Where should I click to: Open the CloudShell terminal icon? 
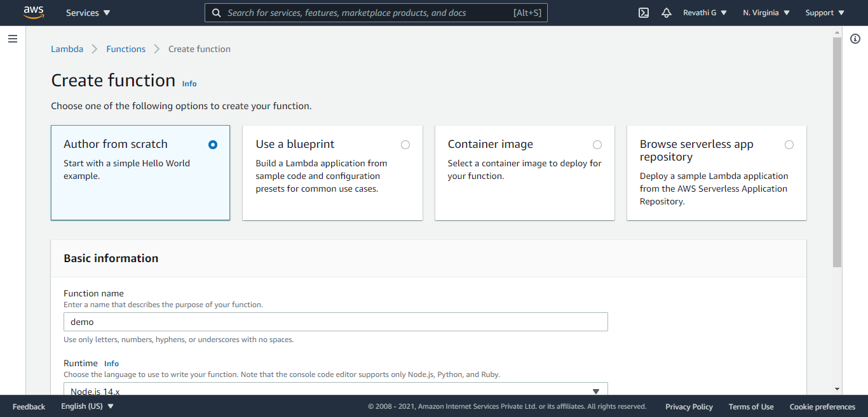click(644, 13)
